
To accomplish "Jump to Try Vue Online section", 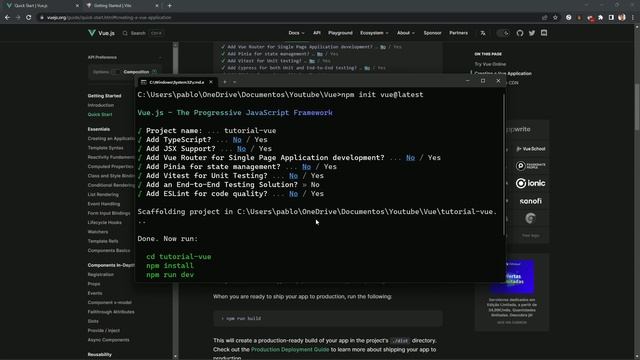I will click(490, 64).
